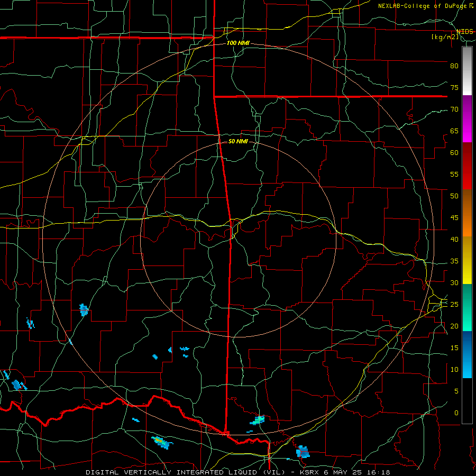Select the light blue 10 color bar segment
The width and height of the screenshot is (476, 476).
pos(467,367)
